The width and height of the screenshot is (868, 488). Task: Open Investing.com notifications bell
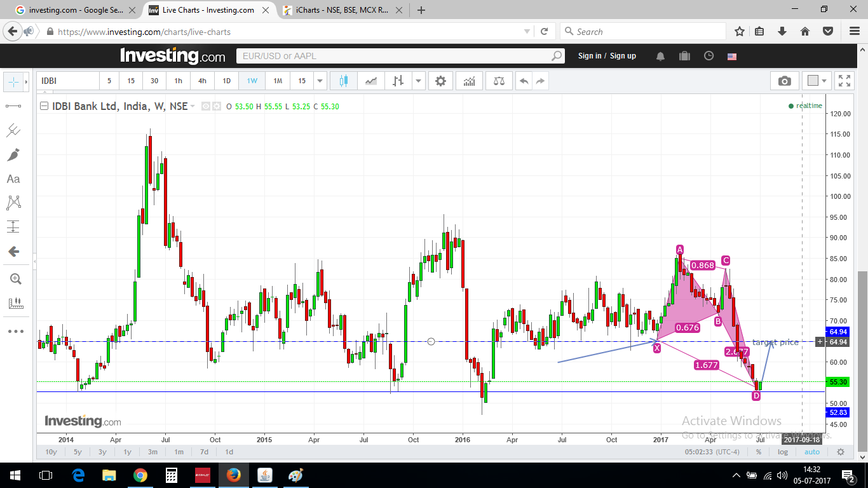(661, 56)
